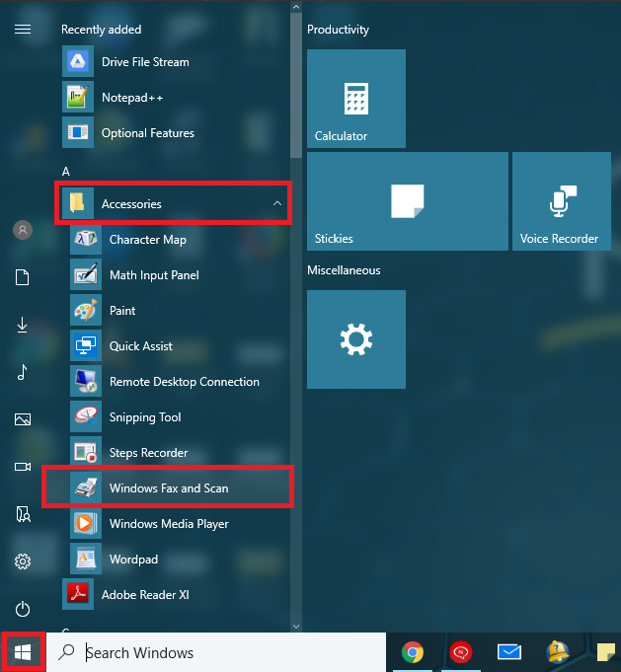
Task: Click the scroll down arrow of the app list
Action: (296, 627)
